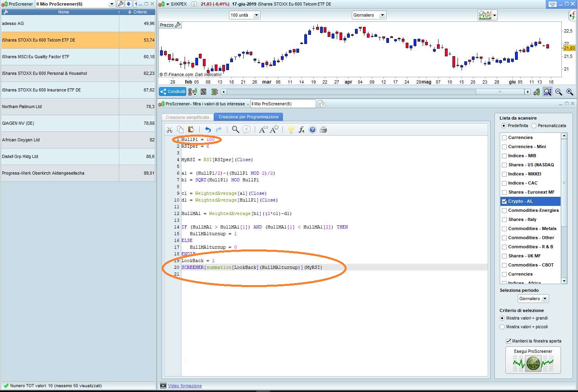Select the Predefinita list option

tap(504, 126)
